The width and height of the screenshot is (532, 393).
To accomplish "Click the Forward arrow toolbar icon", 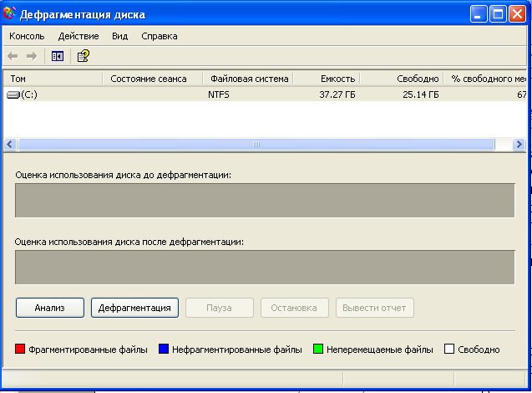I will pyautogui.click(x=32, y=56).
